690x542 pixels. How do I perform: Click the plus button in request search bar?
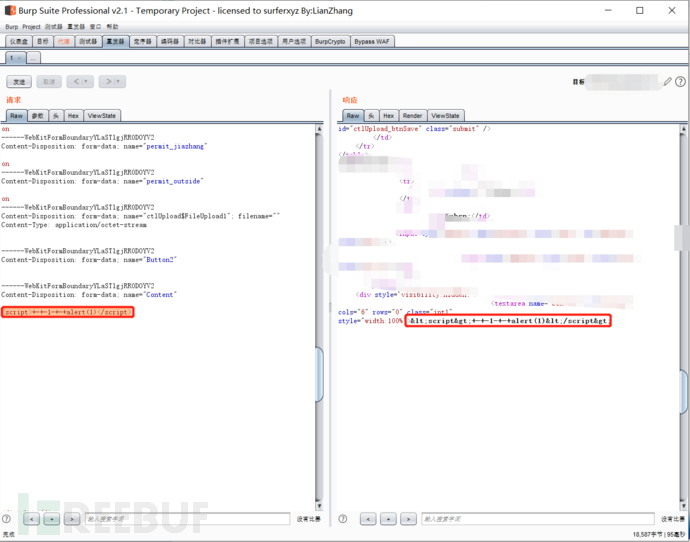click(x=51, y=519)
